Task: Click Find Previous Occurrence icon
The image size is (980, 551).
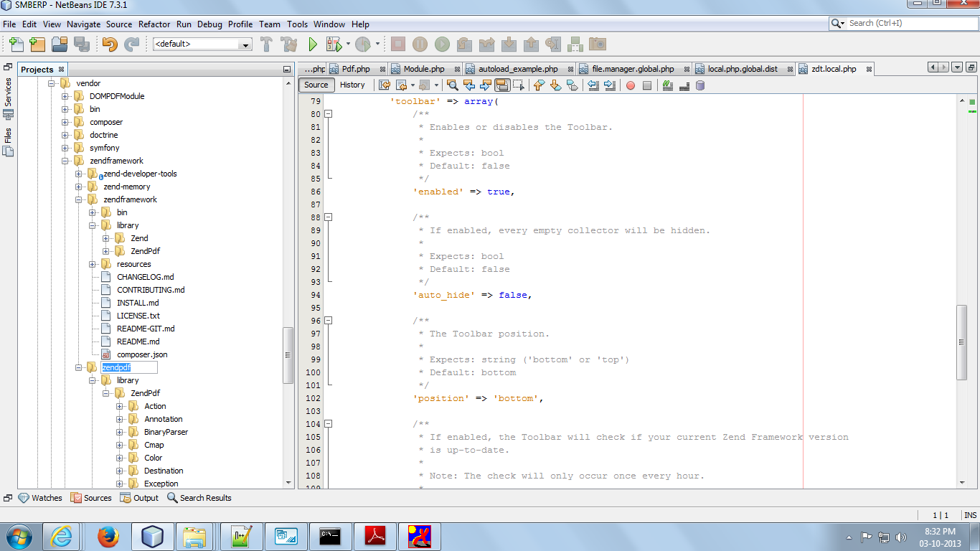Action: (x=469, y=85)
